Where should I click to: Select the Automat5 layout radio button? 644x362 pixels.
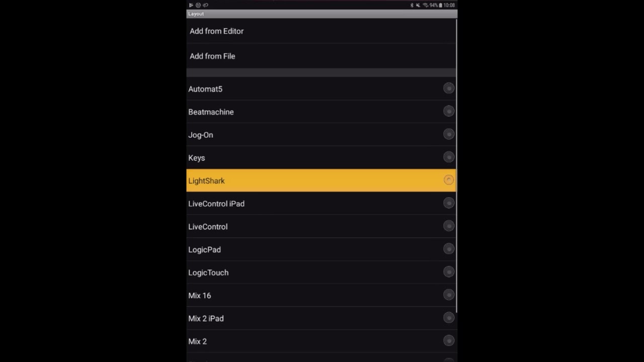(x=449, y=88)
